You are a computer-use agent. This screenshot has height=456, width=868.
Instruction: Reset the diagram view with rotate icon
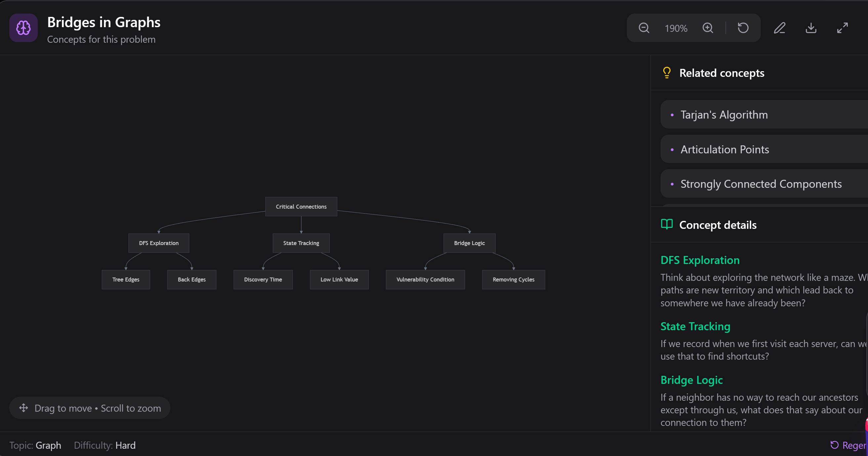[x=743, y=28]
